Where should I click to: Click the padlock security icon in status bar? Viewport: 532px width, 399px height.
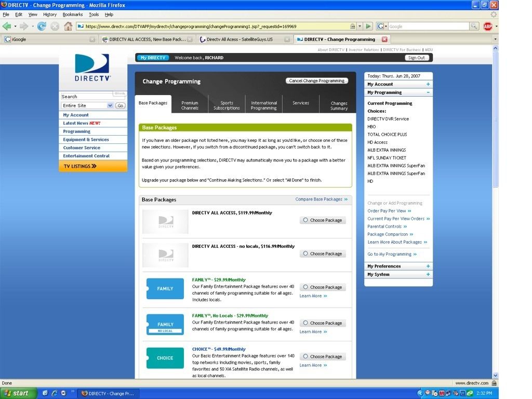(495, 383)
